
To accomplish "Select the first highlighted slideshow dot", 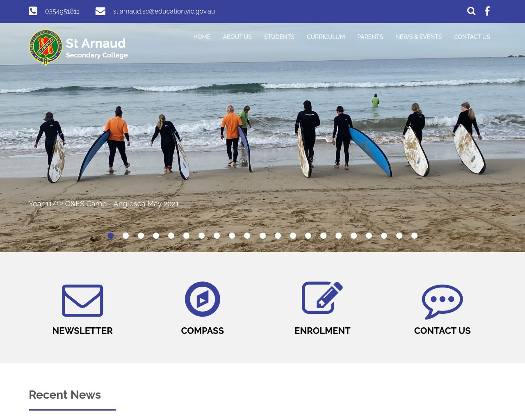I will (110, 235).
